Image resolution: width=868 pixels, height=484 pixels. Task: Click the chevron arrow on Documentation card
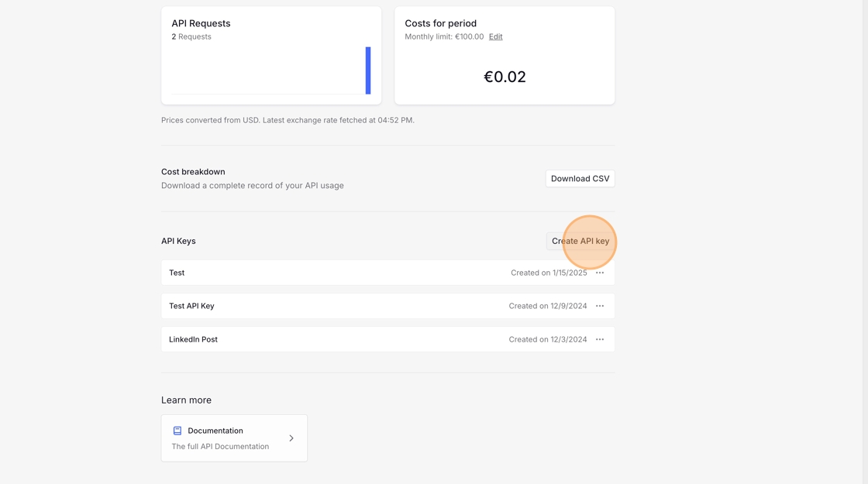pos(291,438)
